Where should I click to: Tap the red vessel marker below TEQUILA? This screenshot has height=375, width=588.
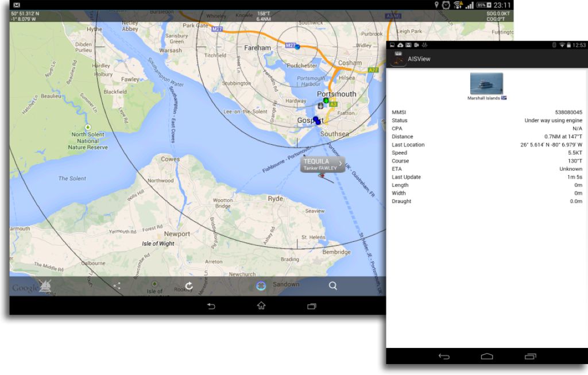(322, 176)
